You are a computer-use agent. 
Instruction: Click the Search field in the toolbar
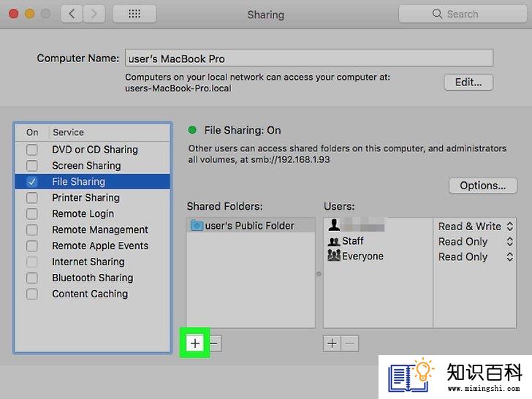point(463,14)
